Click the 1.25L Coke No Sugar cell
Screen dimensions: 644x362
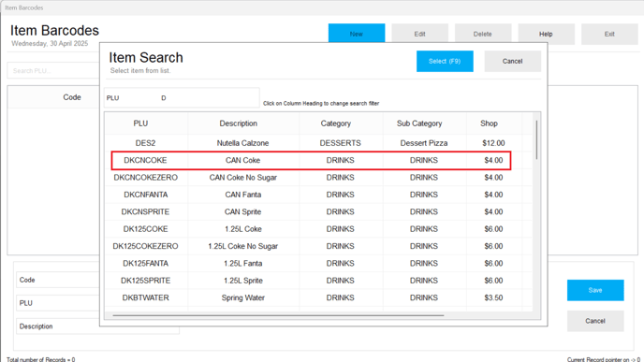point(242,246)
